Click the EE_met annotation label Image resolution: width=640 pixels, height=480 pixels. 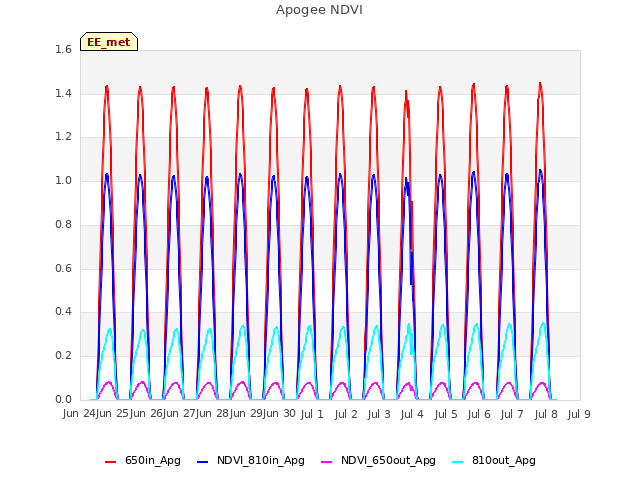(109, 42)
